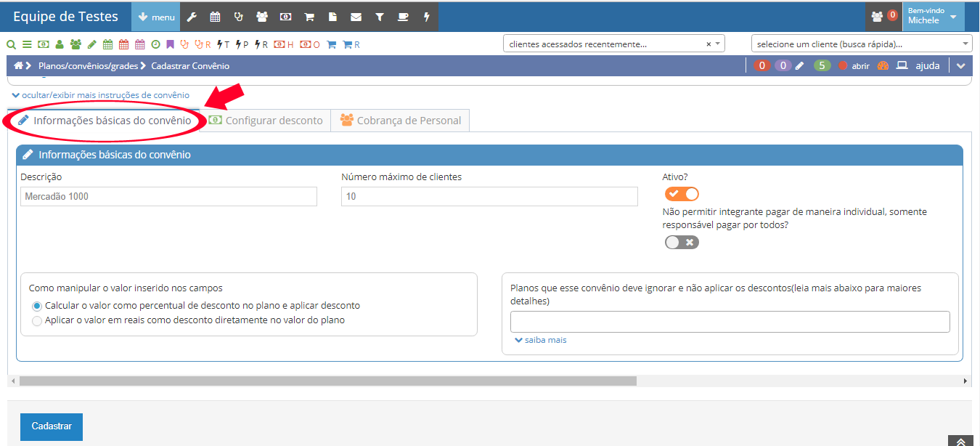This screenshot has height=446, width=980.
Task: Click the envelope mail icon
Action: click(356, 17)
